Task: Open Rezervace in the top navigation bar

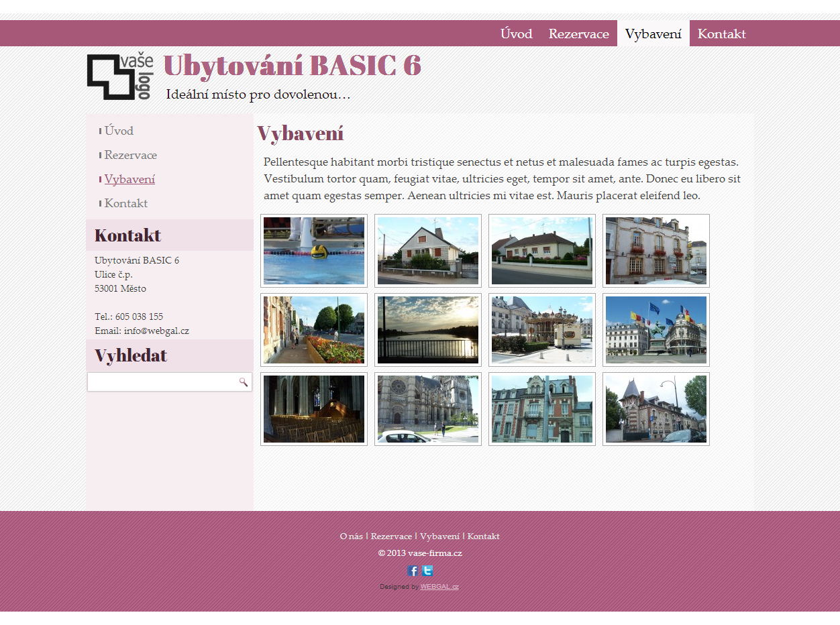Action: [x=579, y=34]
